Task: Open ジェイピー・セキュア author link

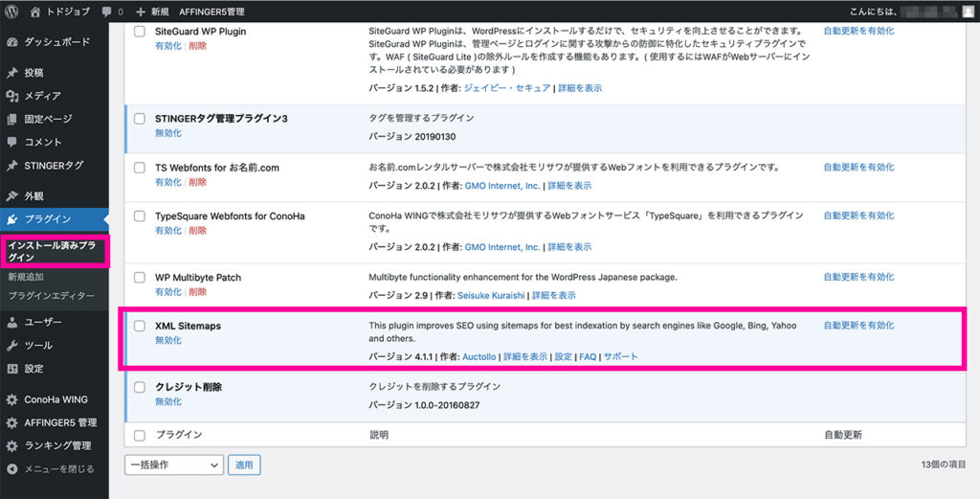Action: click(x=507, y=88)
